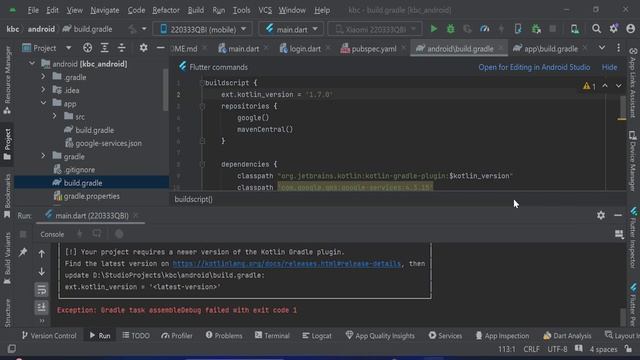Open Project view type dropdown
Viewport: 640px width, 360px height.
(x=69, y=48)
